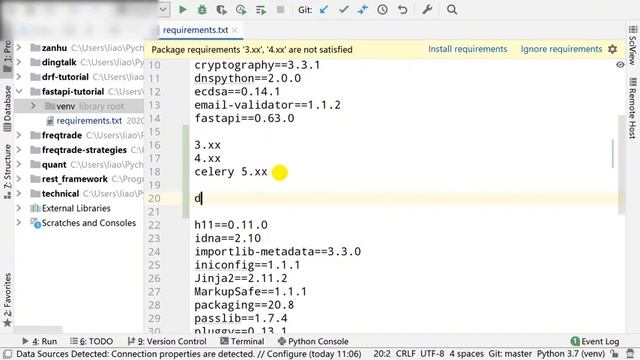Expand the drf-tutorial project folder
Viewport: 640px width, 360px height.
click(19, 77)
